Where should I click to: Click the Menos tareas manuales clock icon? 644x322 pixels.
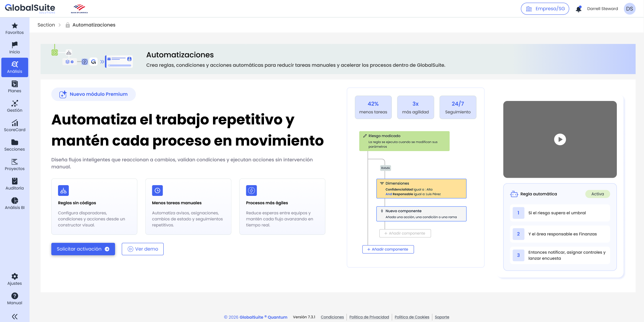tap(157, 191)
